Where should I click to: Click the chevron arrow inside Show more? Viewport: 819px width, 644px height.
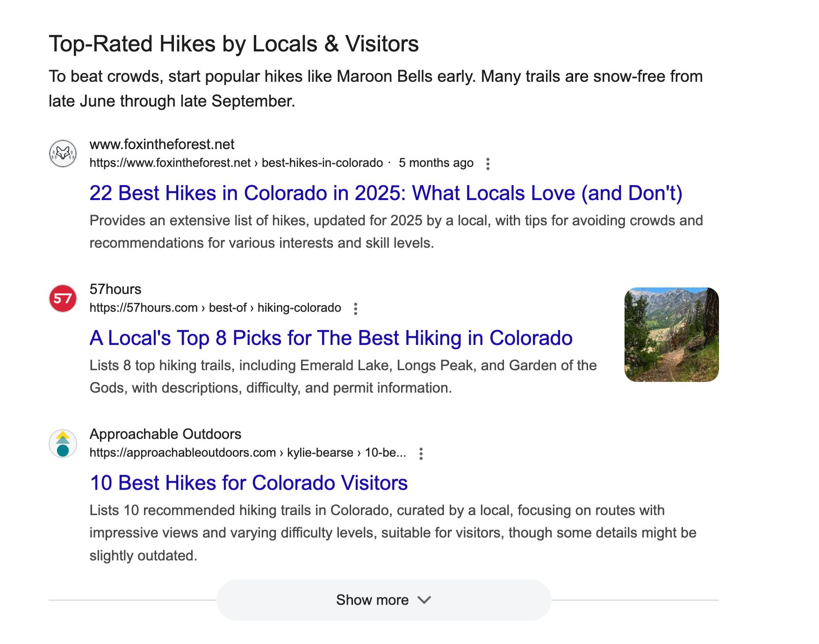424,600
